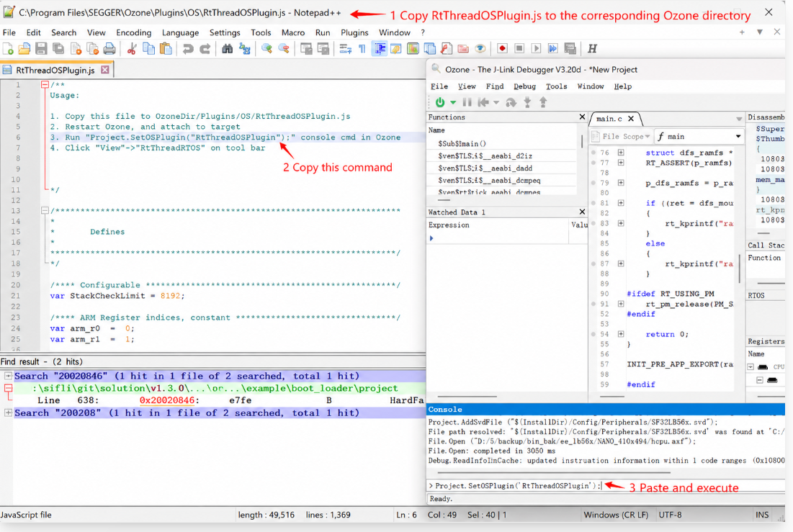Toggle the indent guide toolbar icon
The image size is (793, 532).
coord(380,48)
